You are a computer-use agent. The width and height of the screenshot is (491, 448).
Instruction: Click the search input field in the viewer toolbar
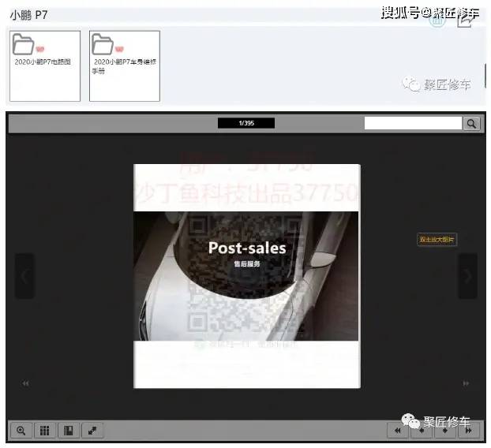(413, 123)
